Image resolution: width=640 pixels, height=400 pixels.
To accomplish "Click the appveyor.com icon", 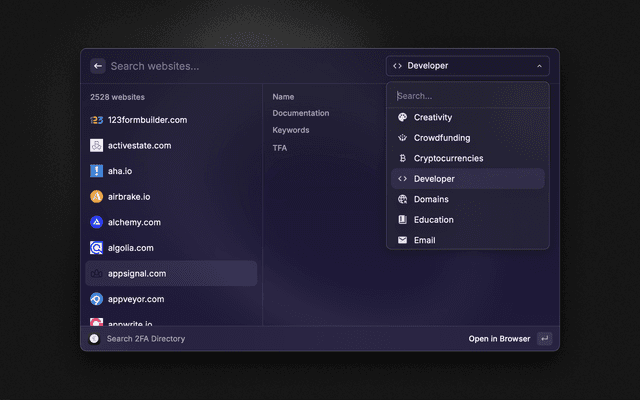I will click(97, 299).
